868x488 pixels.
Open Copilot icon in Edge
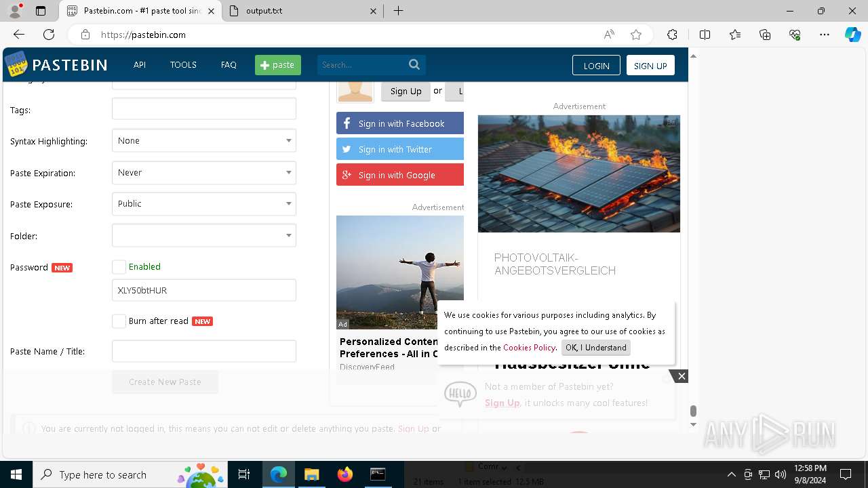[852, 35]
